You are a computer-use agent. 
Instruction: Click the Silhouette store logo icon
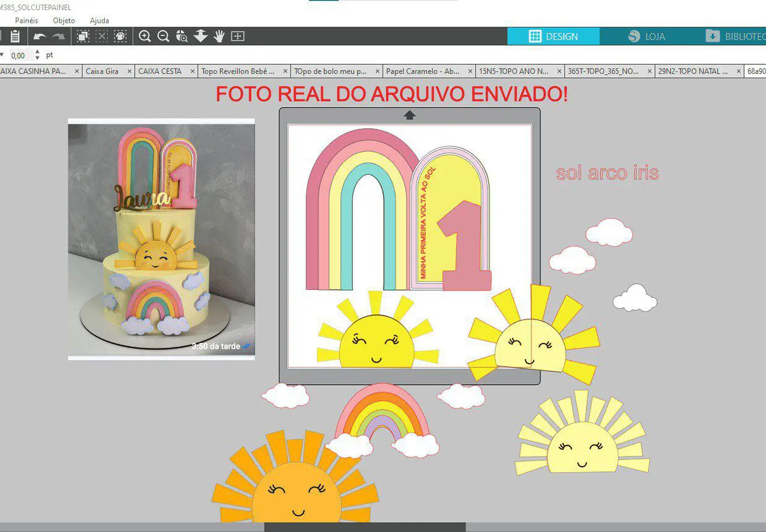pyautogui.click(x=634, y=36)
